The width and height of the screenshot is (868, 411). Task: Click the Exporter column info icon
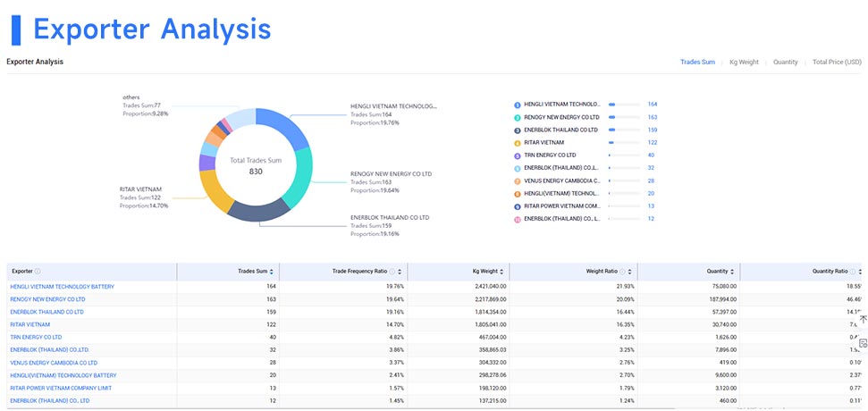click(x=38, y=272)
